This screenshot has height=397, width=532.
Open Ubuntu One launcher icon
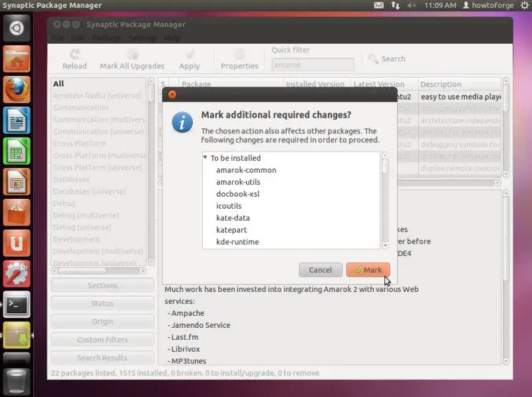17,243
